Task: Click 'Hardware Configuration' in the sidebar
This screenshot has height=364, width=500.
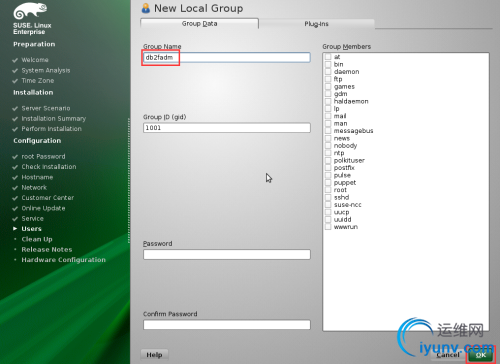Action: click(x=64, y=260)
